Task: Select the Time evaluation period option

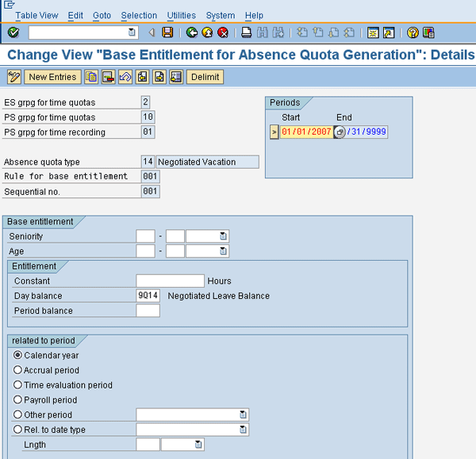Action: [17, 384]
